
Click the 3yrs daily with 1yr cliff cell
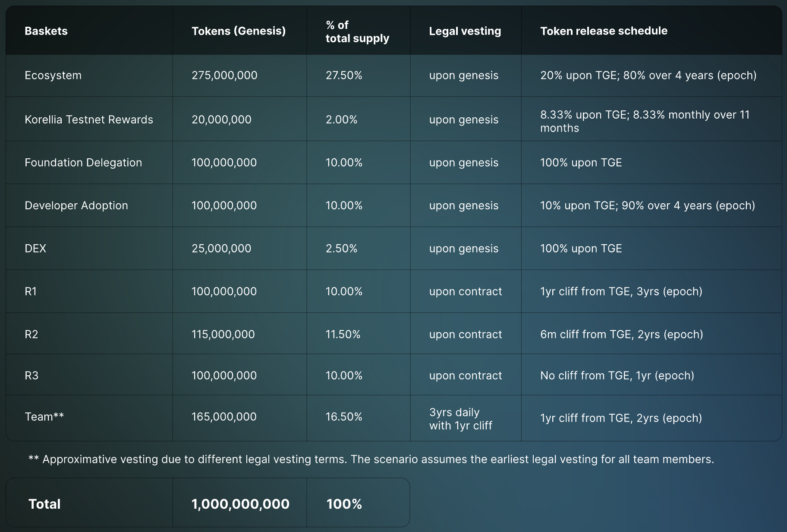(460, 419)
